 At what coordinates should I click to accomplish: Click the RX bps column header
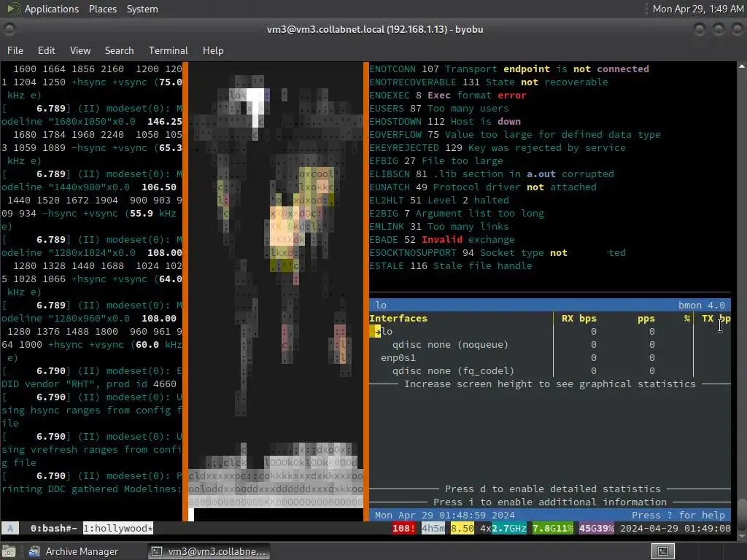coord(578,318)
